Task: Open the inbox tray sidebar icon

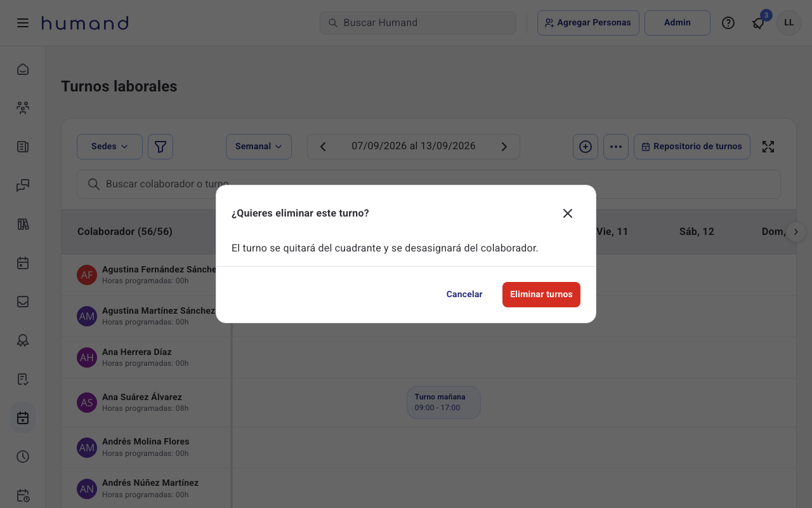Action: pyautogui.click(x=23, y=302)
